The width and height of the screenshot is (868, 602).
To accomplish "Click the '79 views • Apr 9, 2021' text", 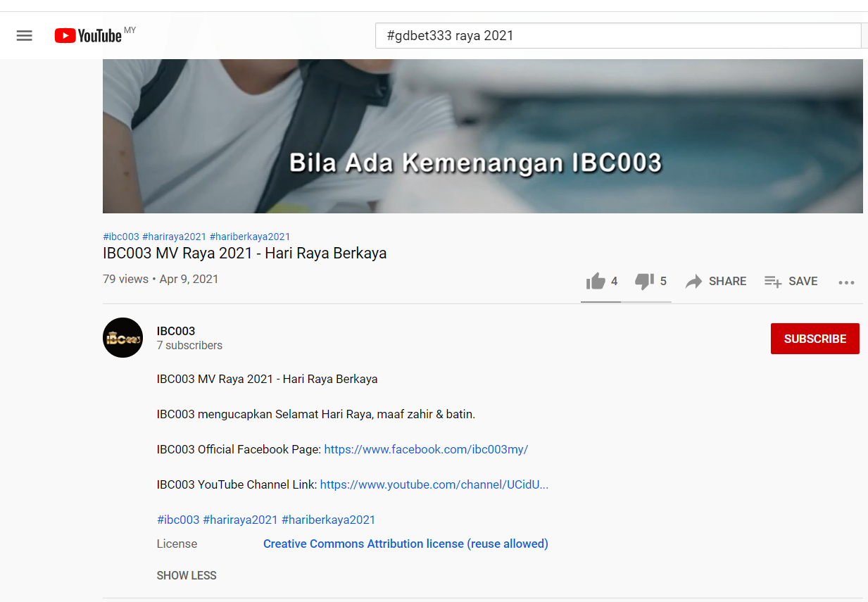I will point(161,279).
